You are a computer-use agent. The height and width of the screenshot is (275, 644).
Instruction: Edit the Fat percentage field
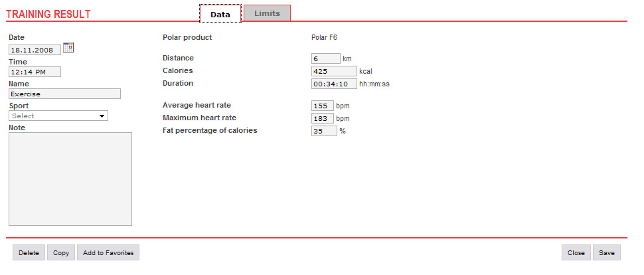(x=324, y=131)
